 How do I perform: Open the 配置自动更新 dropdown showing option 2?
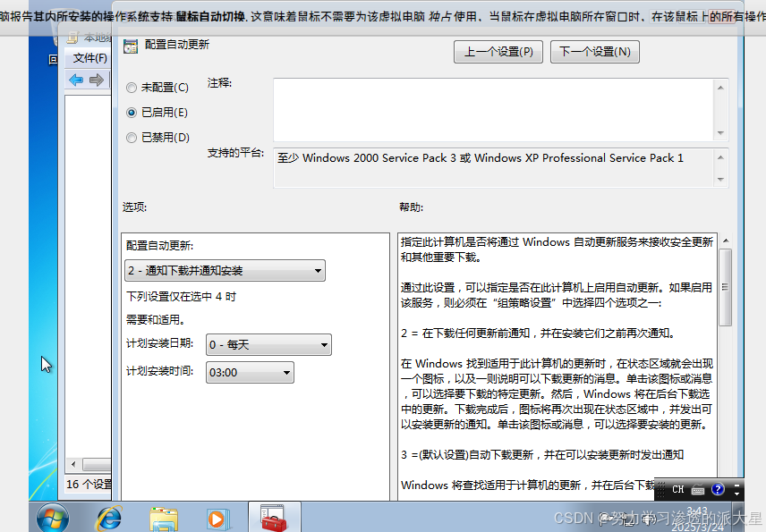pos(225,270)
